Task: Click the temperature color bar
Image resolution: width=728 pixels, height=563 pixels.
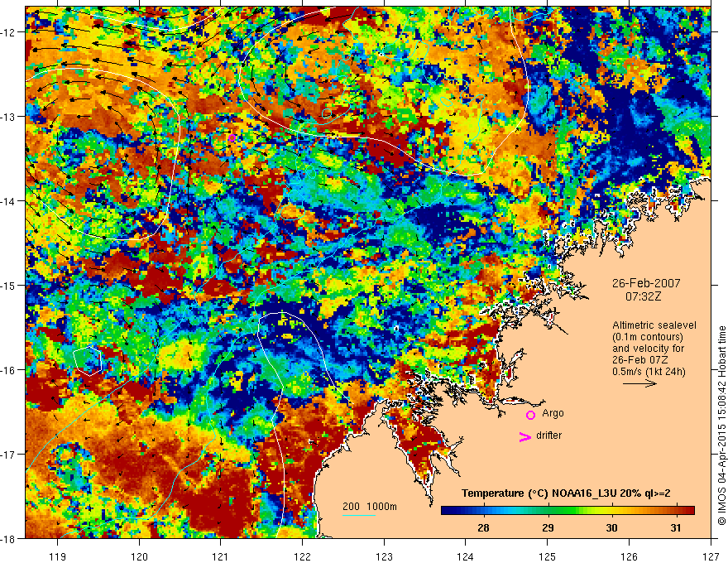Action: (x=568, y=510)
